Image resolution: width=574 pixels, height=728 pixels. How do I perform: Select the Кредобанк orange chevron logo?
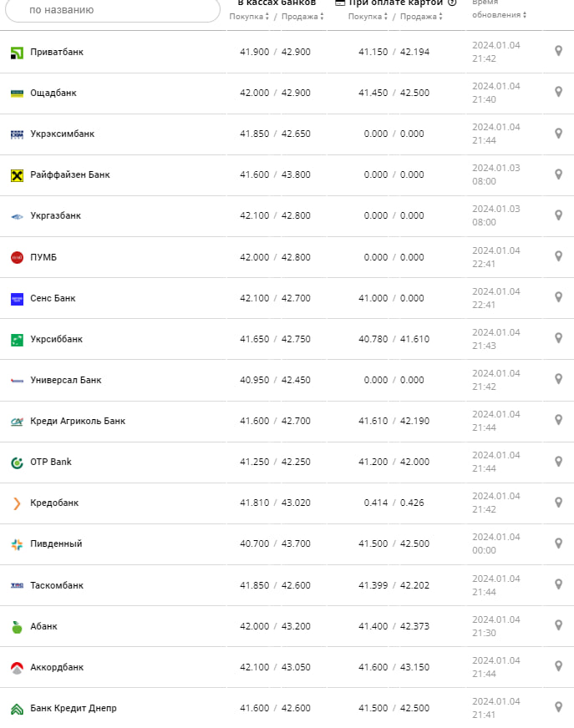[x=17, y=503]
